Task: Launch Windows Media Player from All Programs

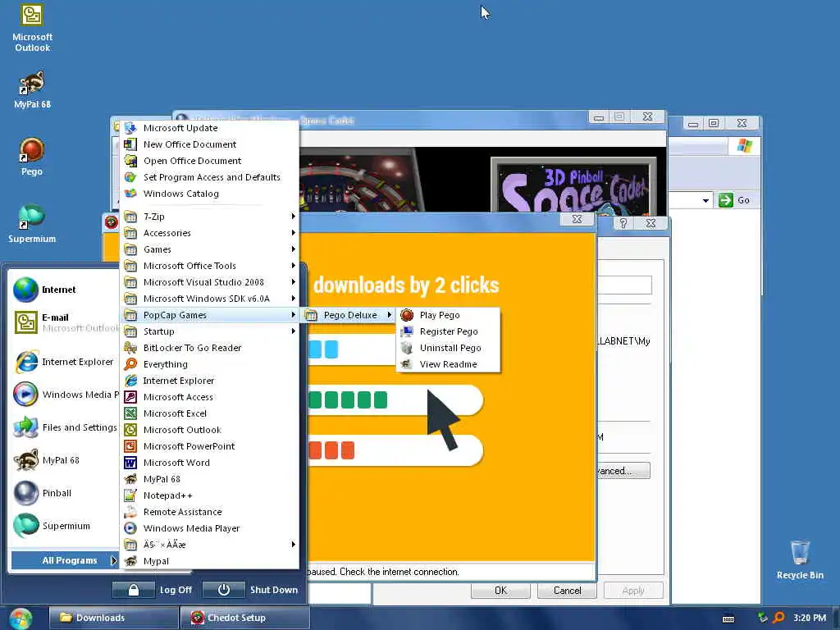Action: pos(209,528)
